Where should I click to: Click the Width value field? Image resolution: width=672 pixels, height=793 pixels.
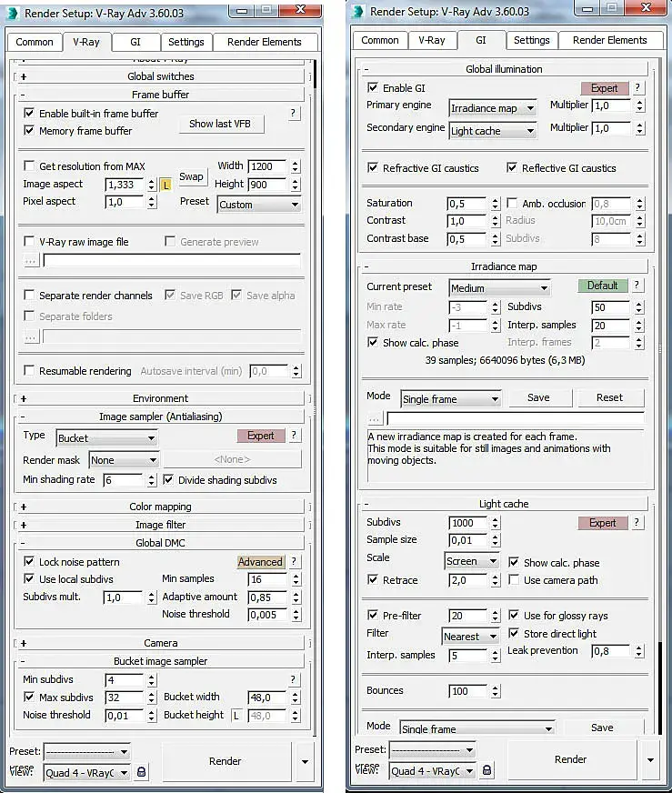pos(268,166)
